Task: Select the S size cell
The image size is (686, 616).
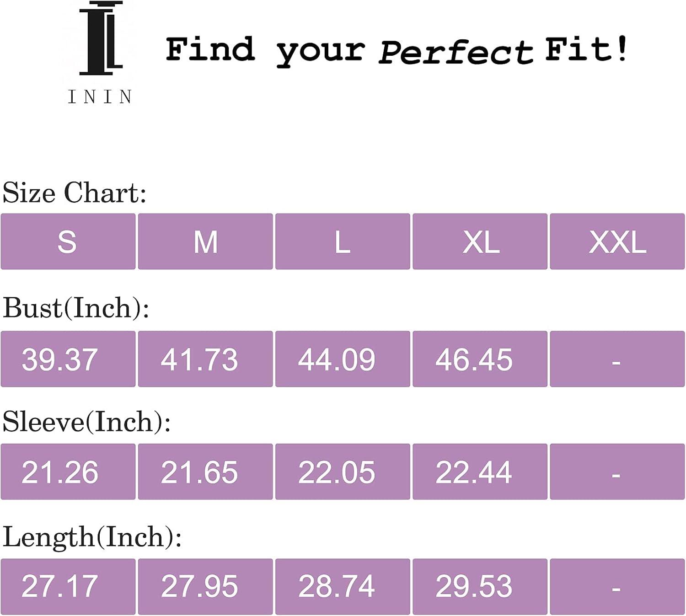Action: pyautogui.click(x=68, y=241)
